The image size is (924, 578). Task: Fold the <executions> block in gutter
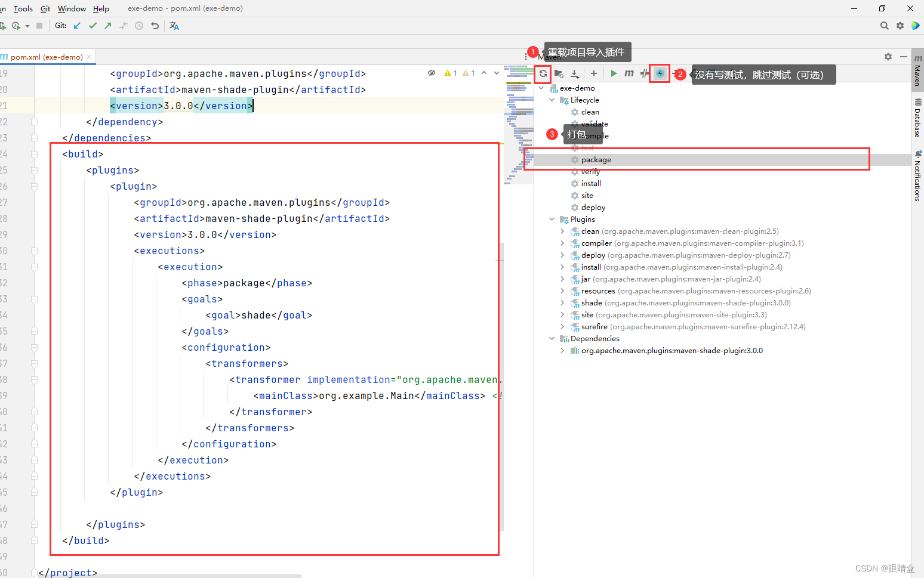[34, 251]
